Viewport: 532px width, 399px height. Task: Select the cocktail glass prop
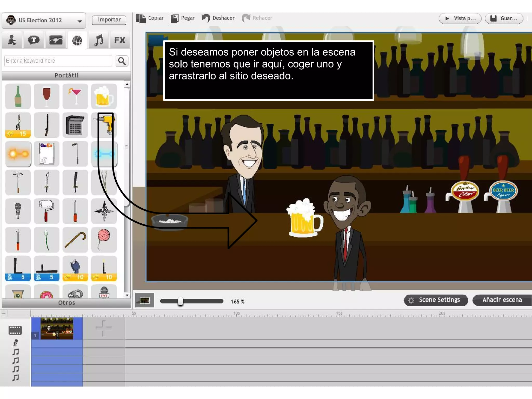pyautogui.click(x=75, y=96)
